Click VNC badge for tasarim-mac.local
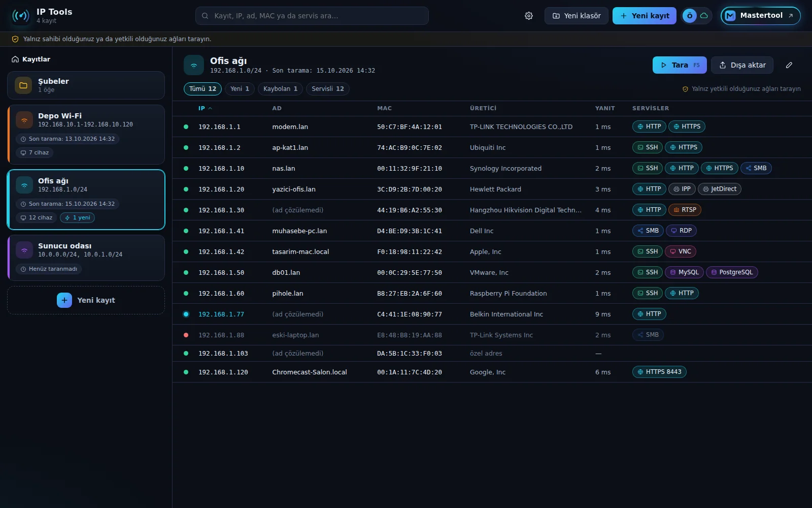This screenshot has height=508, width=812. point(681,251)
